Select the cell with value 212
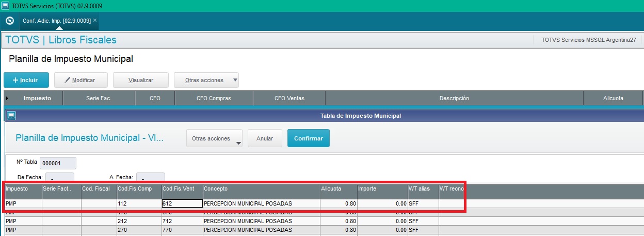Image resolution: width=644 pixels, height=236 pixels. coord(139,221)
